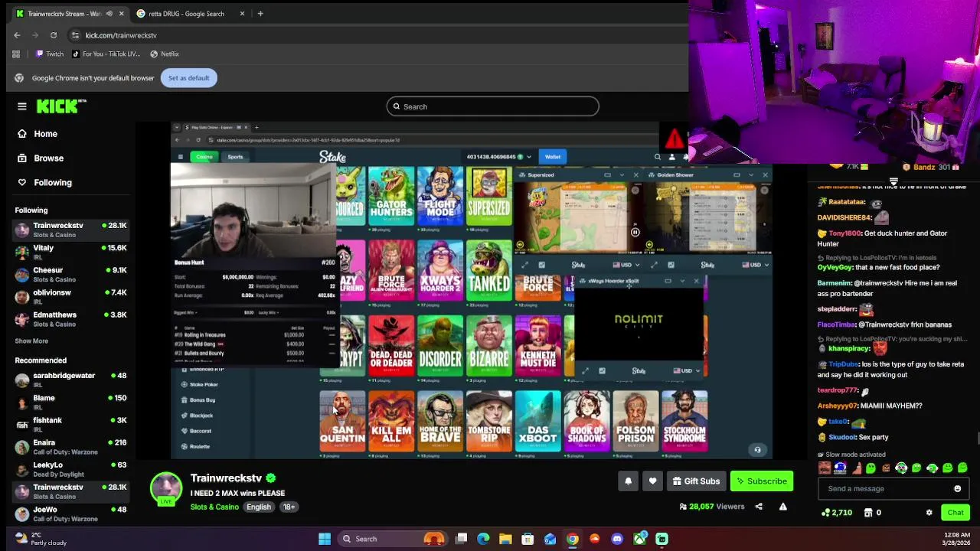Viewport: 980px width, 551px height.
Task: Open Cheesur channel in Following
Action: [x=70, y=275]
